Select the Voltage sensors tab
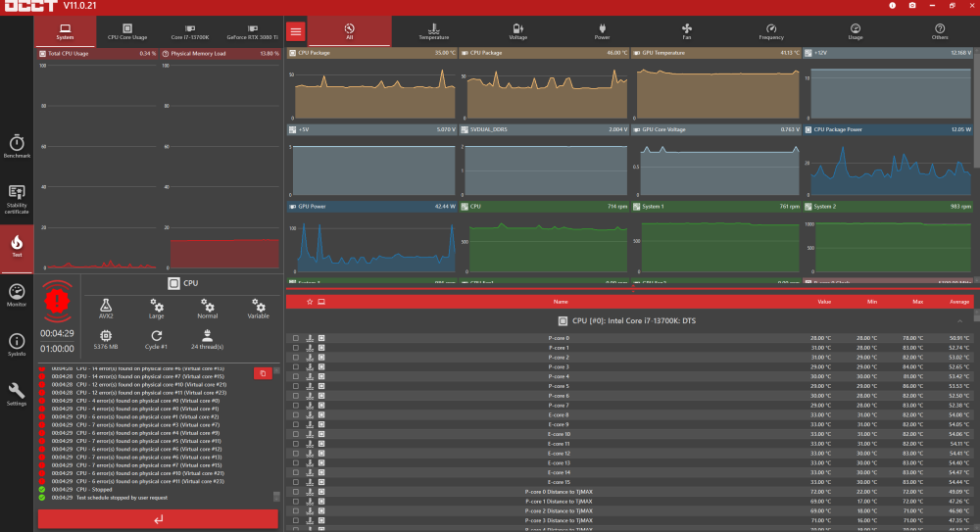This screenshot has height=532, width=980. click(x=518, y=31)
